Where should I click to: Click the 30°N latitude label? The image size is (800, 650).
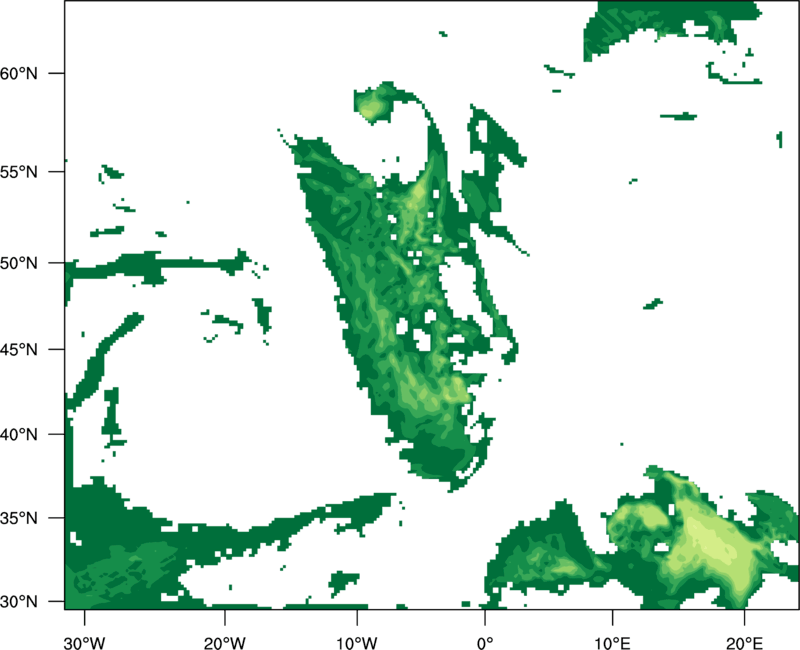point(19,602)
